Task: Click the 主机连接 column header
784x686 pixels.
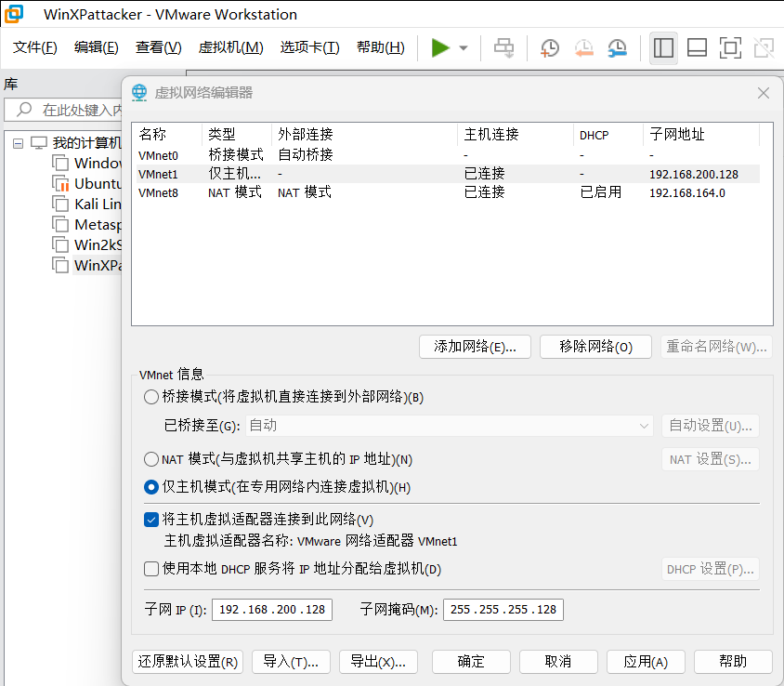Action: (515, 135)
